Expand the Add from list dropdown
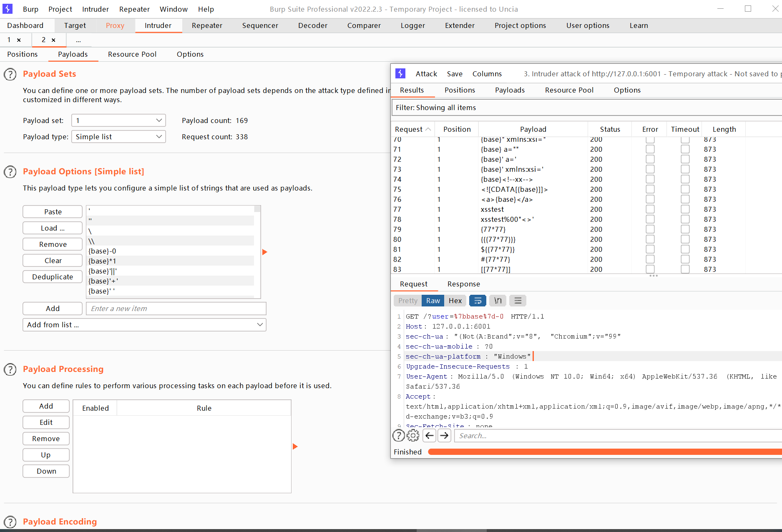 pyautogui.click(x=144, y=325)
